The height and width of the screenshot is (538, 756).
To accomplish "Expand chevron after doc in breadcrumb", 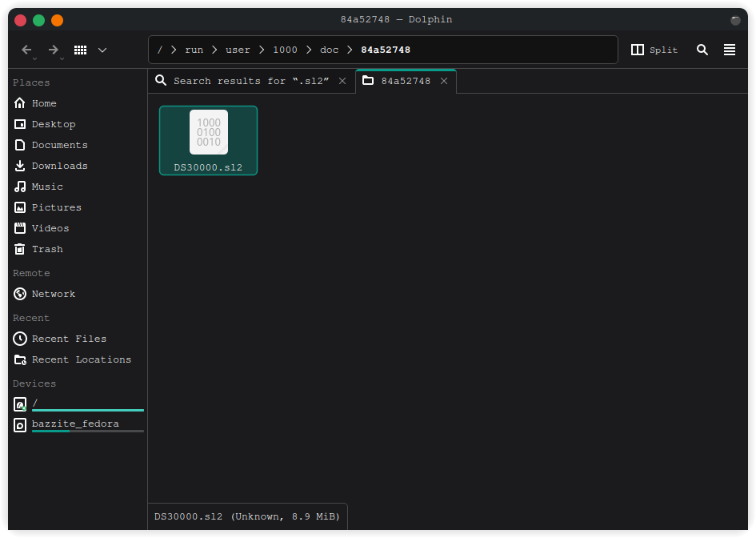I will pyautogui.click(x=350, y=50).
